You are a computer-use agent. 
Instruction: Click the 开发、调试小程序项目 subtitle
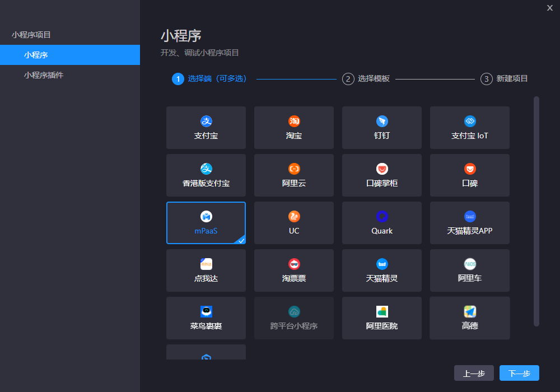(x=200, y=53)
